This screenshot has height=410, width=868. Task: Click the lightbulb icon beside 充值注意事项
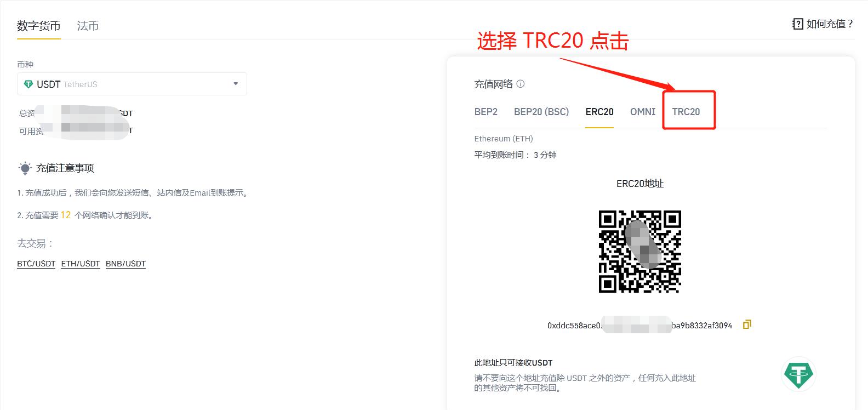click(x=25, y=168)
